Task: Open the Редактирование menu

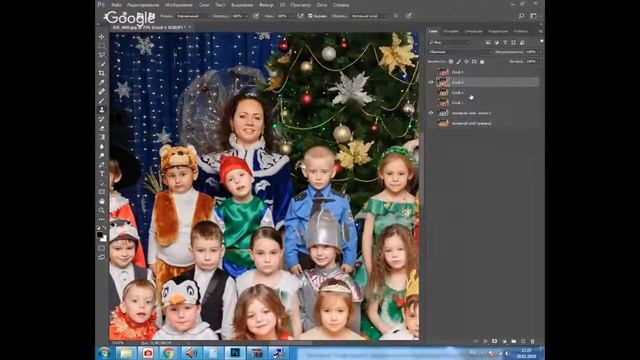Action: click(142, 5)
